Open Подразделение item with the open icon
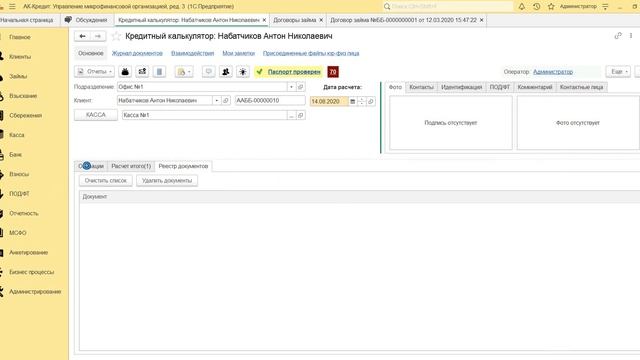The width and height of the screenshot is (640, 360). pyautogui.click(x=300, y=87)
